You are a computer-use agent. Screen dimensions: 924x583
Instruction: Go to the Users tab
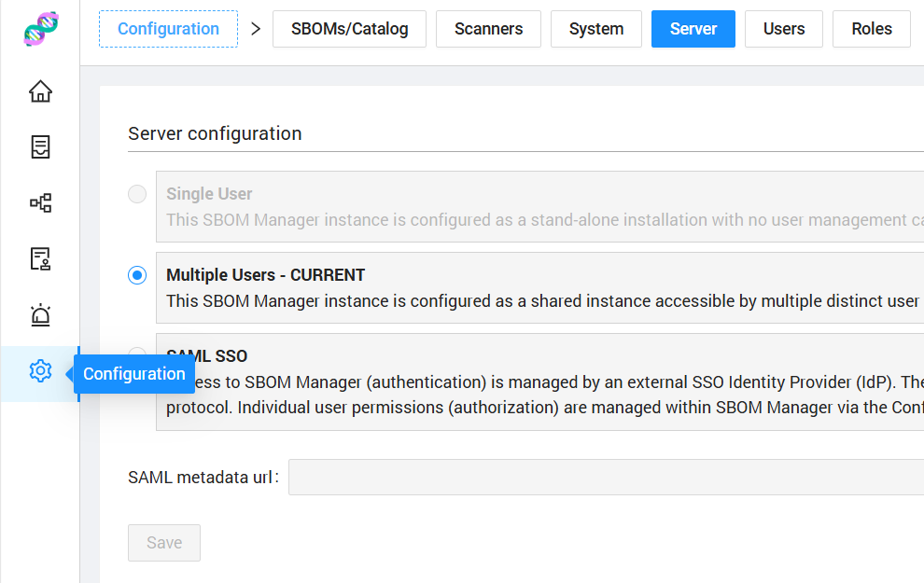point(783,29)
